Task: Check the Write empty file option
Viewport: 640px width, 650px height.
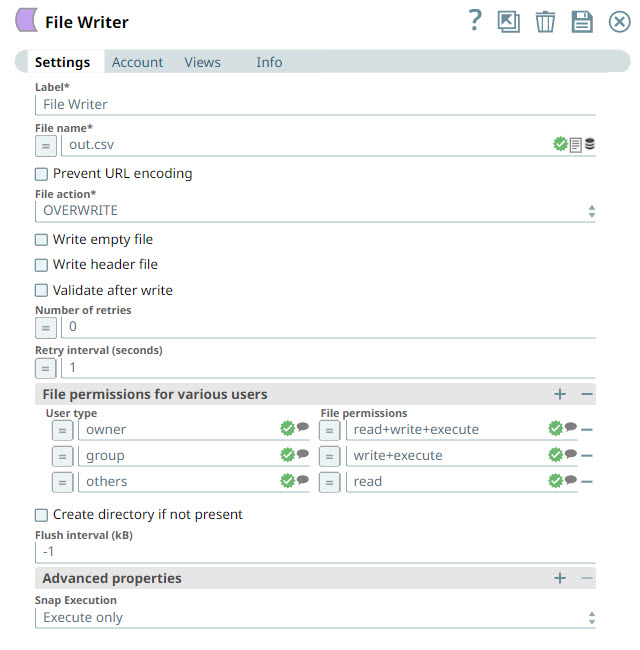Action: click(42, 240)
